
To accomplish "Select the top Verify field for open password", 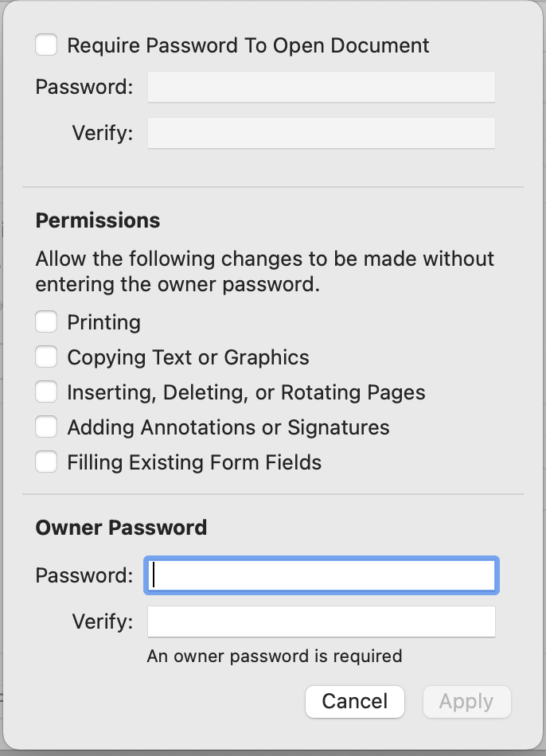I will [x=322, y=133].
